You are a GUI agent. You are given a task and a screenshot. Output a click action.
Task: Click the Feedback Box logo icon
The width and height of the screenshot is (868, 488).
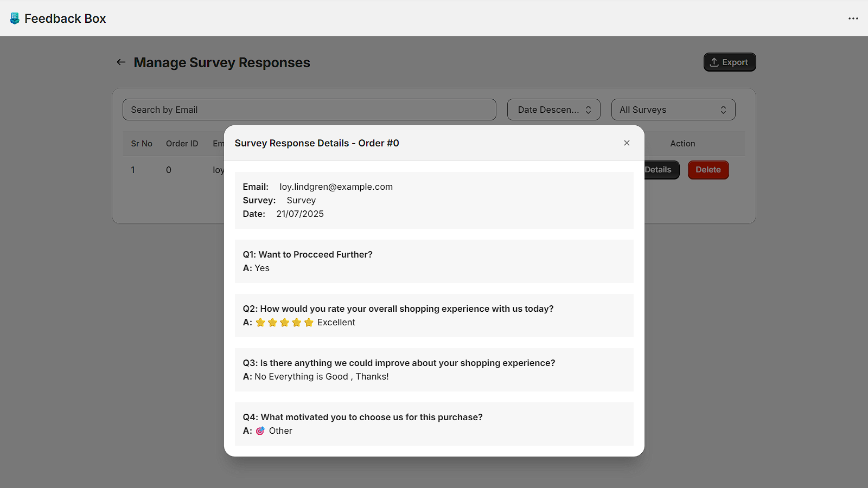[x=15, y=18]
